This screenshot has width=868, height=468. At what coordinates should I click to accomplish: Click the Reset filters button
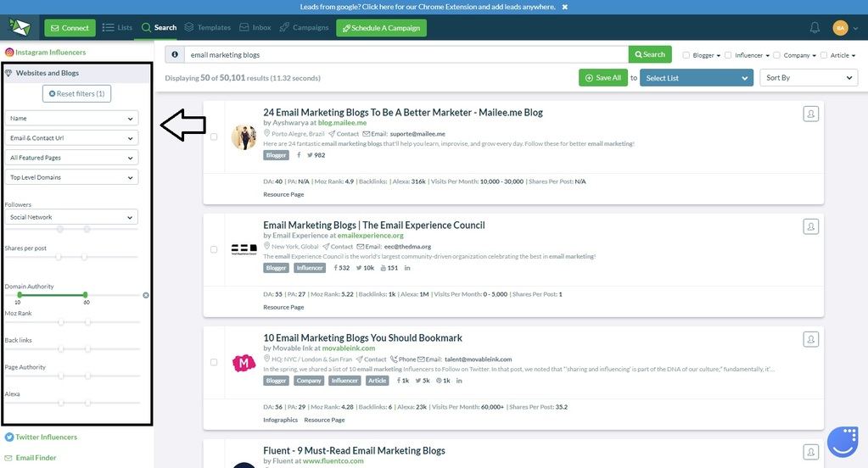tap(76, 93)
